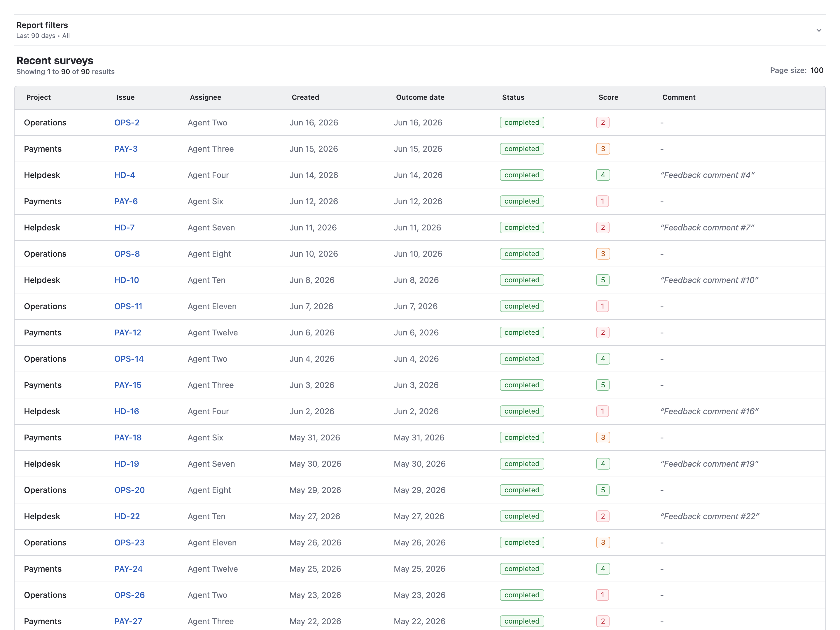Click Outcome date Jun 8, 2026
Image resolution: width=840 pixels, height=630 pixels.
click(x=416, y=280)
